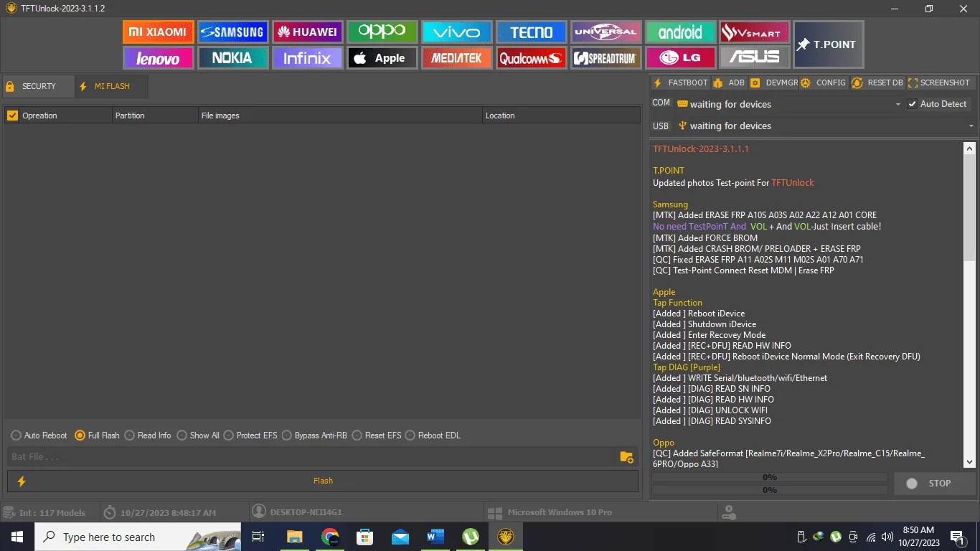Click the log panel scrollbar down arrow
This screenshot has height=551, width=980.
(970, 462)
